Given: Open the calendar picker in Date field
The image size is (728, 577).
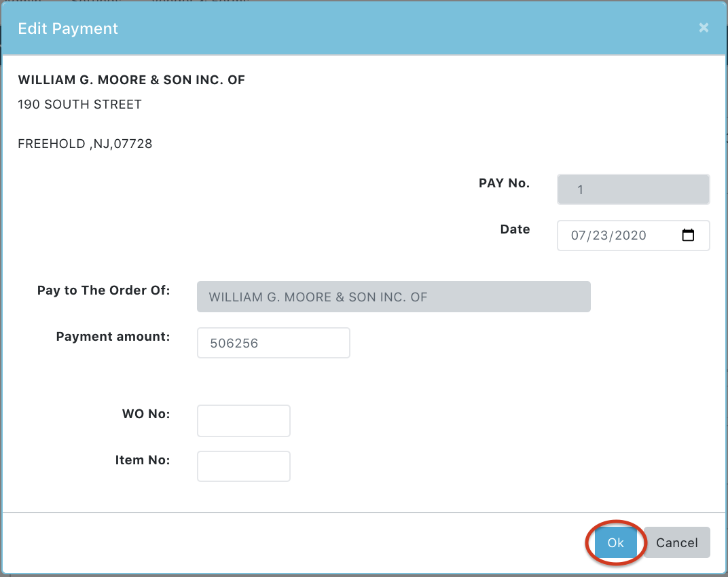Looking at the screenshot, I should click(x=688, y=236).
